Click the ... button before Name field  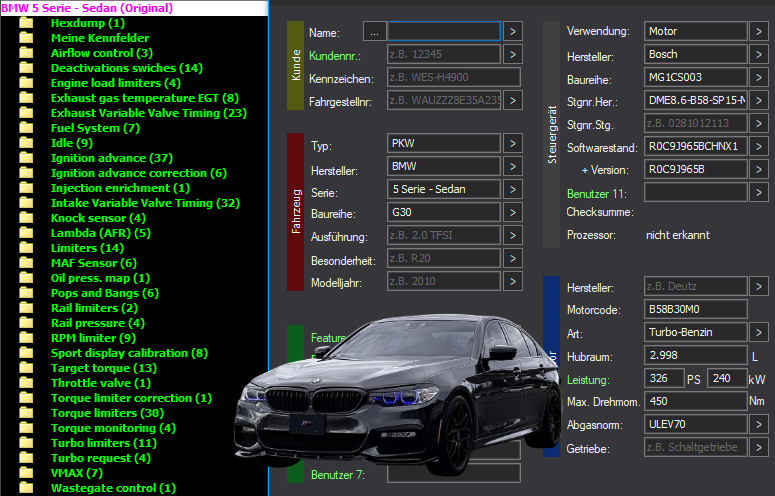(374, 32)
